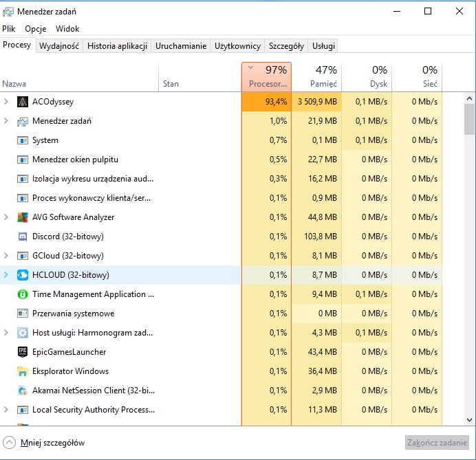Select the Eksplorator Windows row name
Viewport: 476px width, 460px height.
point(70,371)
